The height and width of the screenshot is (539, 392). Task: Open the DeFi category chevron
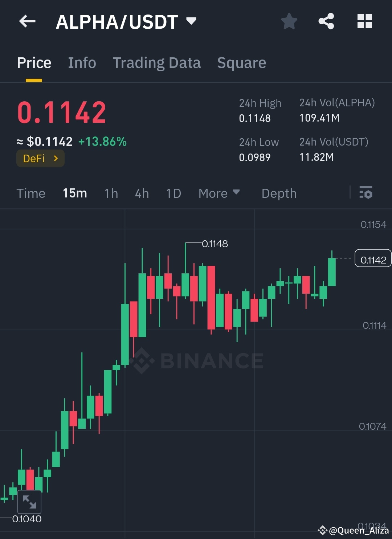click(56, 158)
